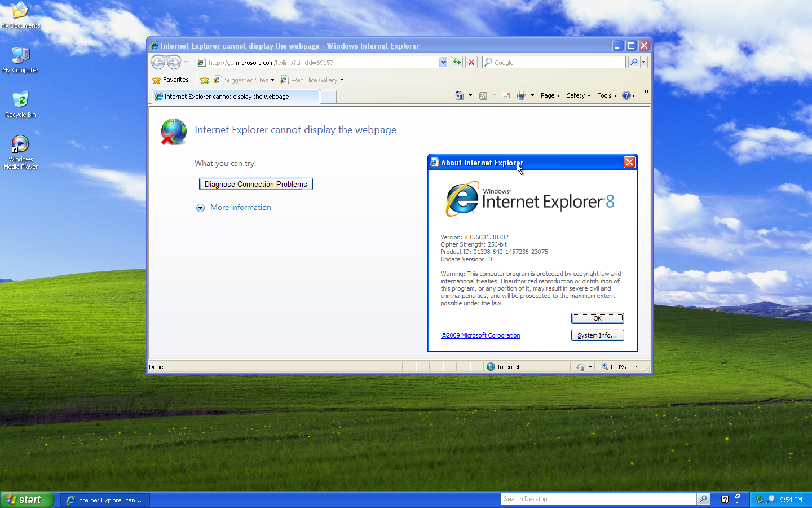The height and width of the screenshot is (508, 812).
Task: Click the Home icon in command bar
Action: point(460,95)
